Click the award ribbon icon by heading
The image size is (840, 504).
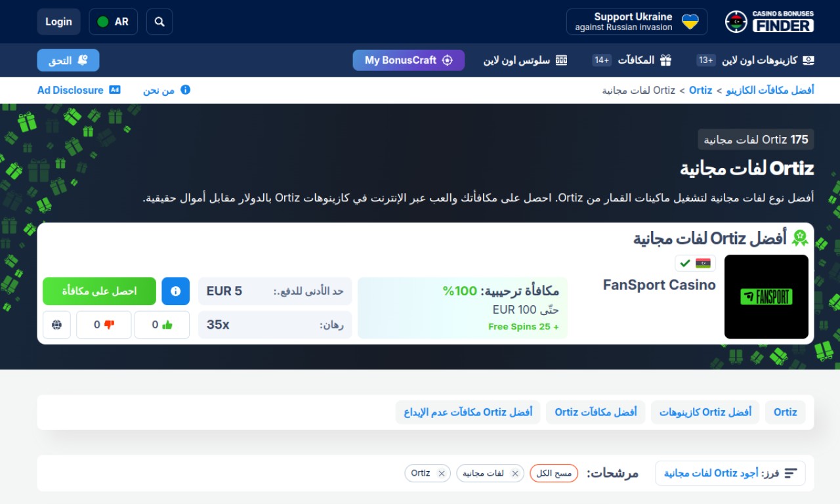[800, 238]
